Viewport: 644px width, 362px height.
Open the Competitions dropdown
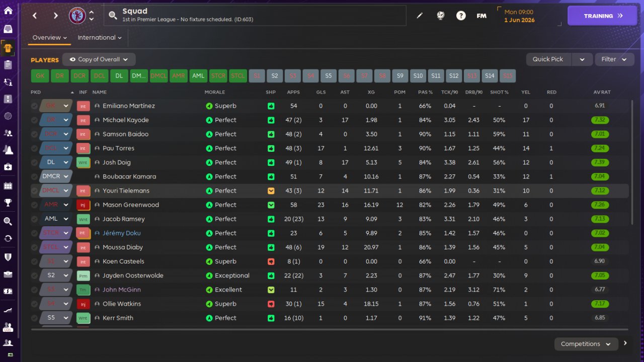click(586, 344)
